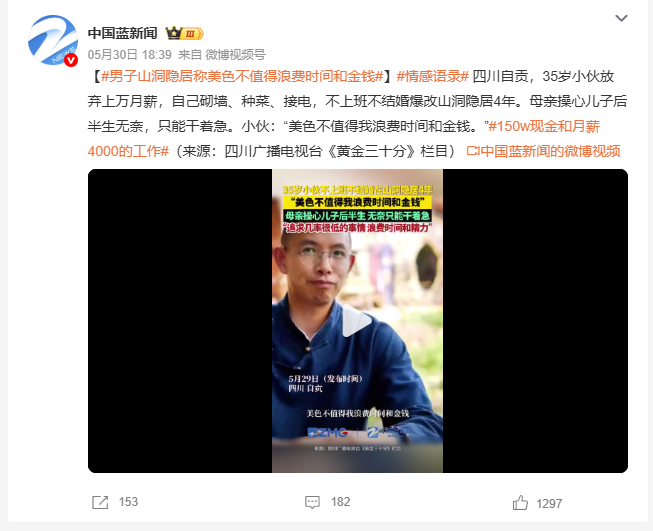653x531 pixels.
Task: Play the video with the play button
Action: [357, 321]
